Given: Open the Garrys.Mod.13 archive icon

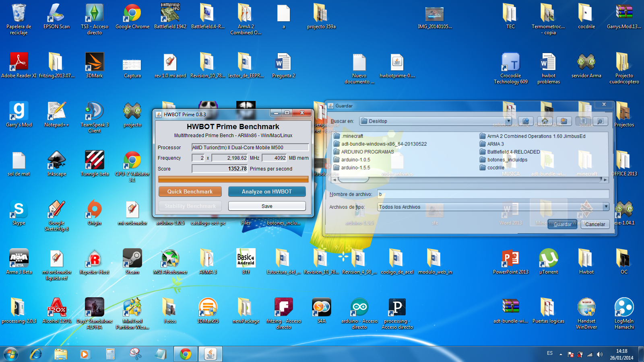Looking at the screenshot, I should point(624,17).
